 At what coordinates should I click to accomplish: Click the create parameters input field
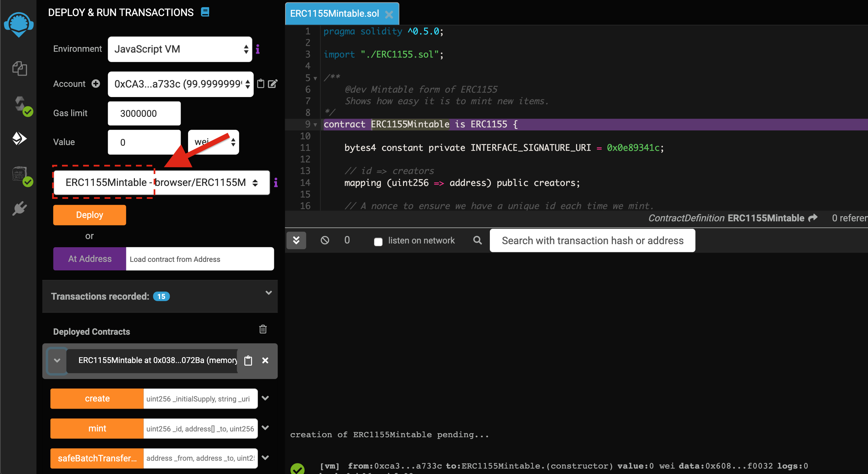pos(201,398)
